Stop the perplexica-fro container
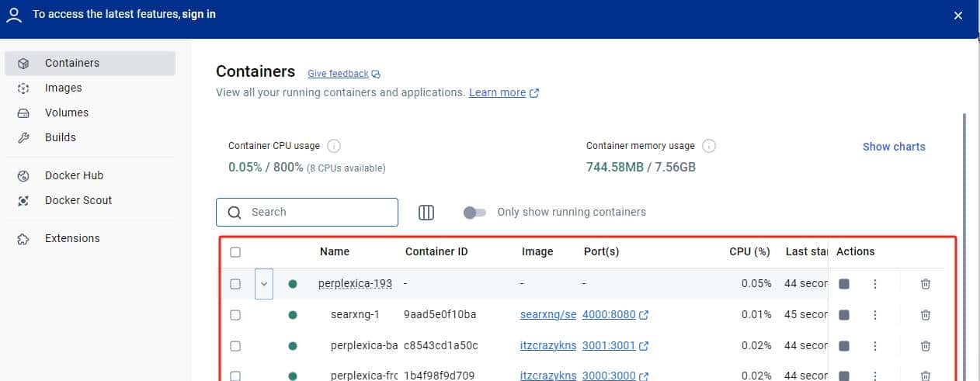The height and width of the screenshot is (381, 980). [844, 376]
